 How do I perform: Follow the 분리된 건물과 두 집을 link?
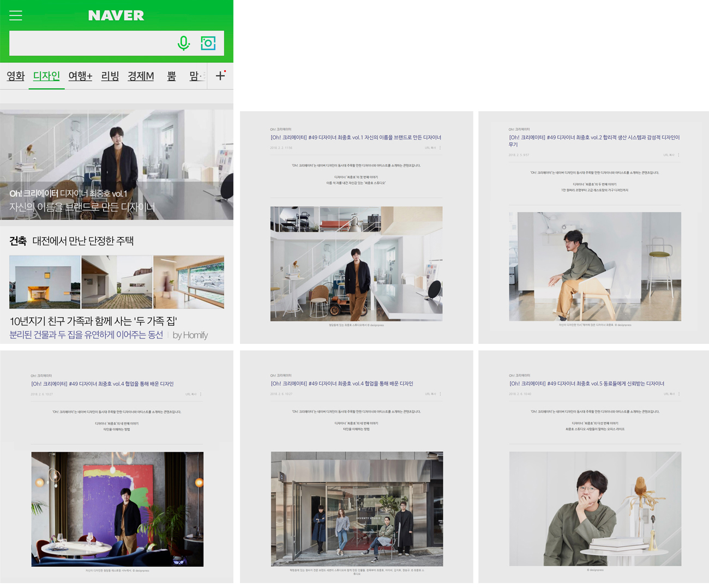tap(86, 335)
